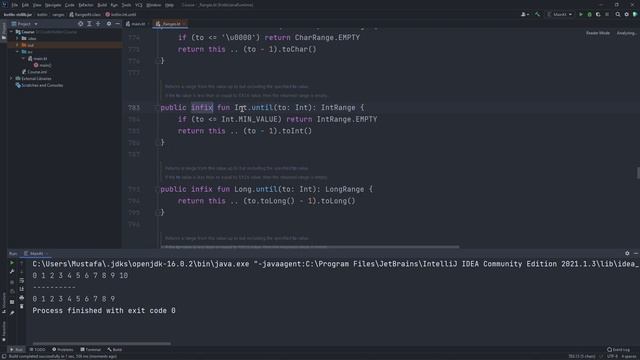Click the infix keyword on line 783
Viewport: 640px width, 360px height.
(202, 108)
